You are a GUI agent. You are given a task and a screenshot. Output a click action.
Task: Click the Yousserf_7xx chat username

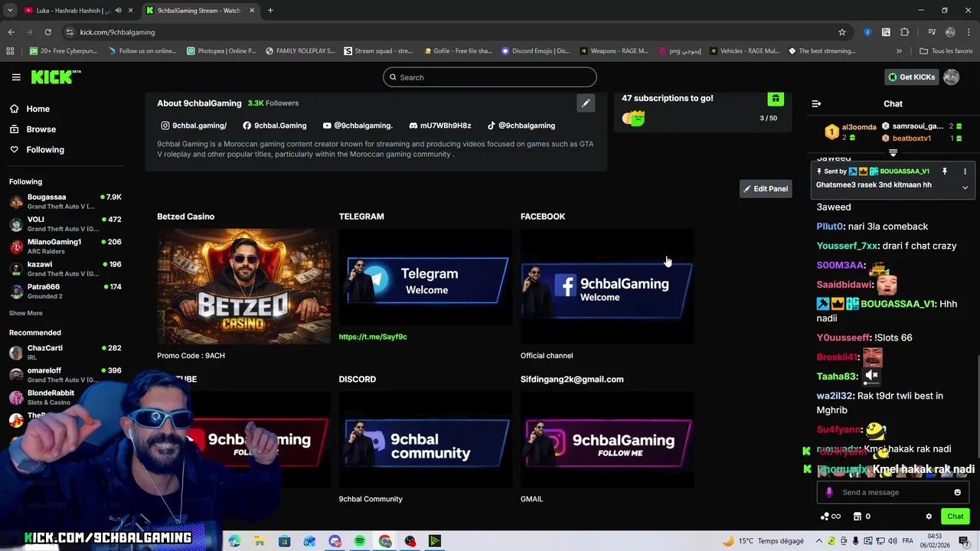[x=847, y=246]
